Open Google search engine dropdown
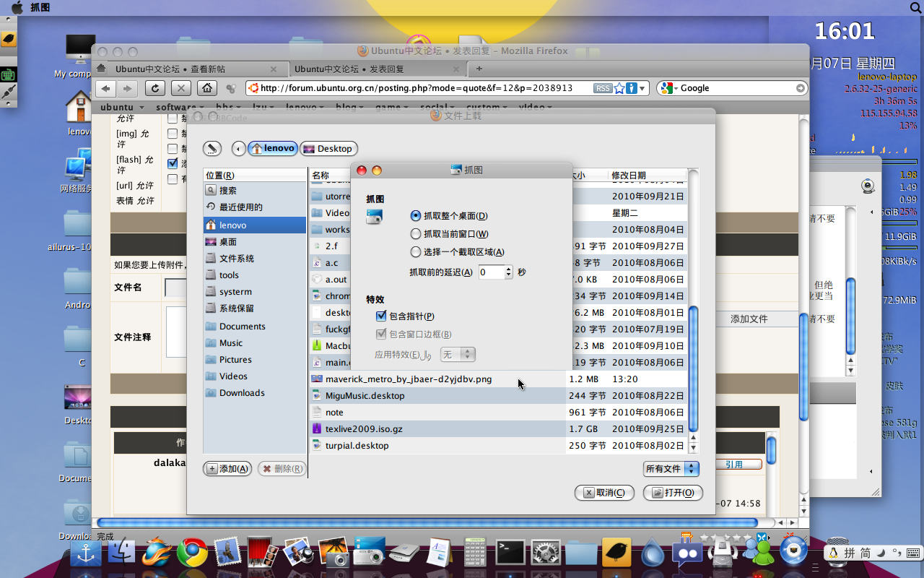This screenshot has width=924, height=578. (x=668, y=88)
